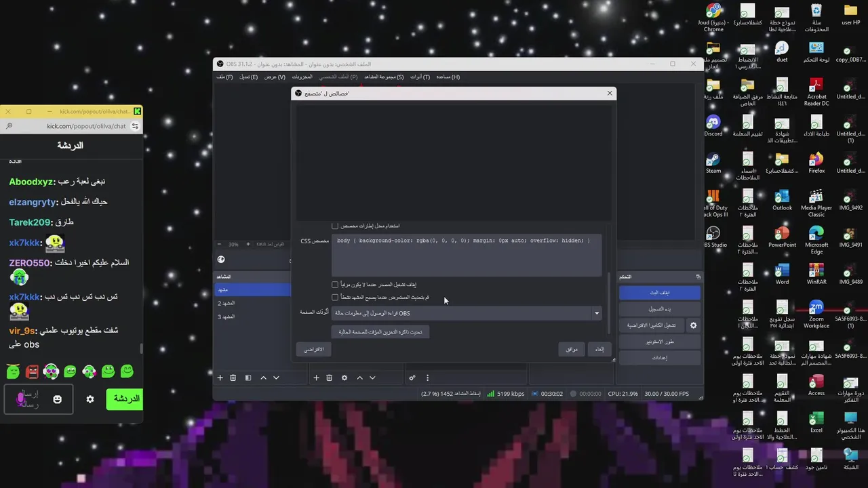Open scene filters icon in Scenes panel
Viewport: 868px width, 488px height.
[x=248, y=378]
